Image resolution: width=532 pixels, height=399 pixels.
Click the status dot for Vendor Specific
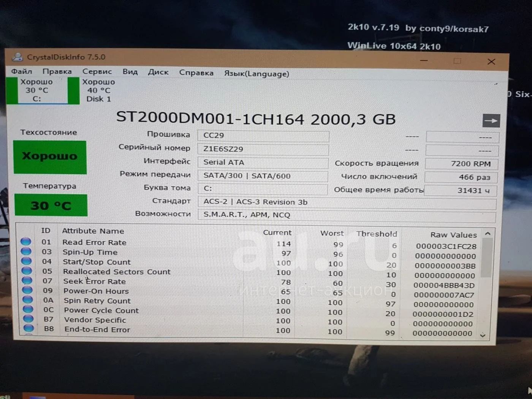click(x=28, y=318)
